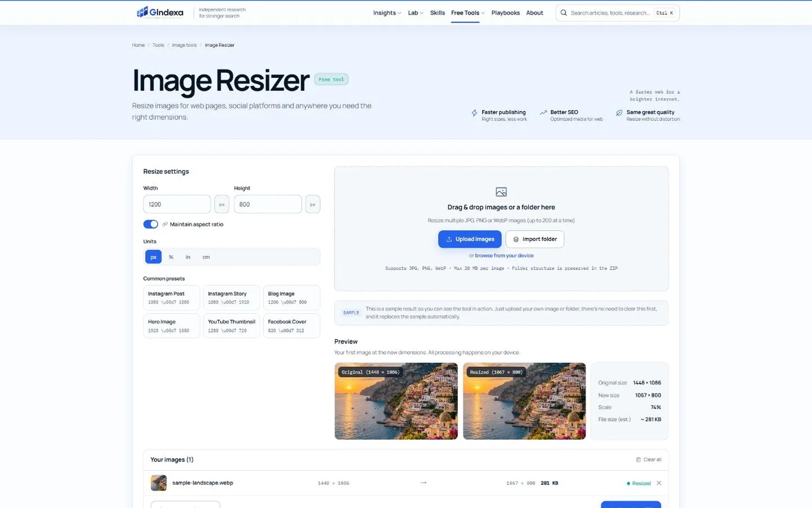
Task: Click the Resized preview image
Action: click(x=524, y=401)
